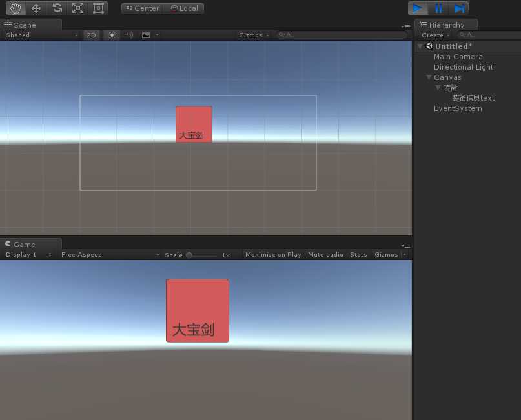Open the Scene panel options menu
This screenshot has height=420, width=521.
pos(405,26)
